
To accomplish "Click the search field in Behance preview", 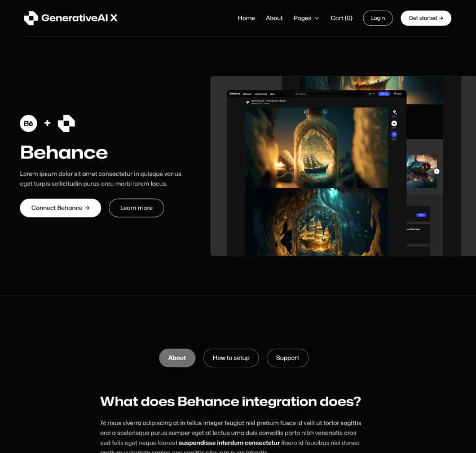I will tap(320, 94).
